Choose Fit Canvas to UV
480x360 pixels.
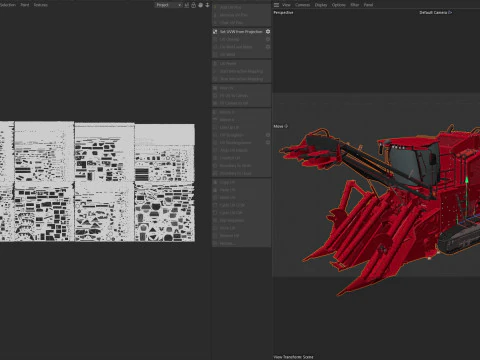242,103
